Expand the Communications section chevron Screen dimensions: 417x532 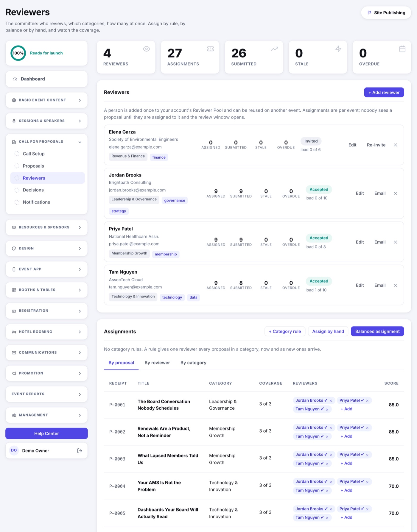(80, 353)
